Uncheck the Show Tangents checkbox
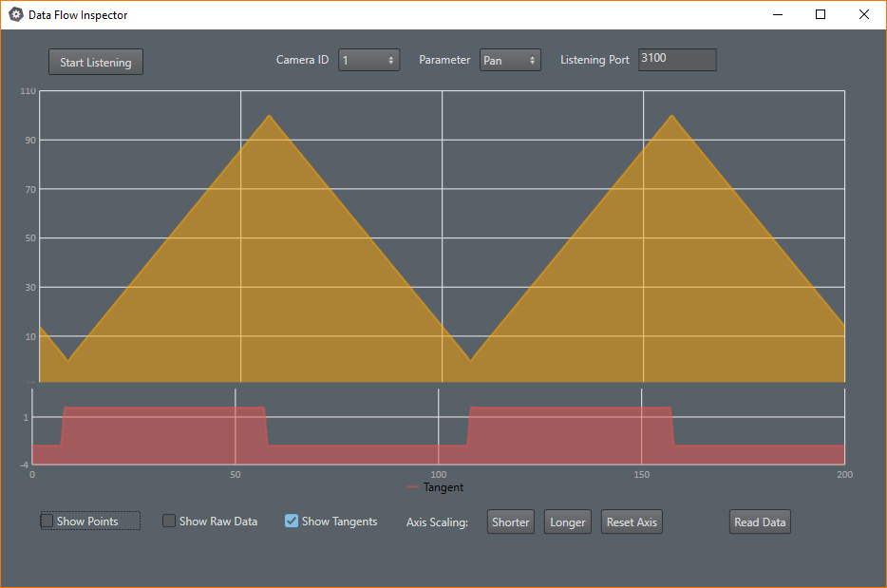This screenshot has width=887, height=588. [292, 521]
